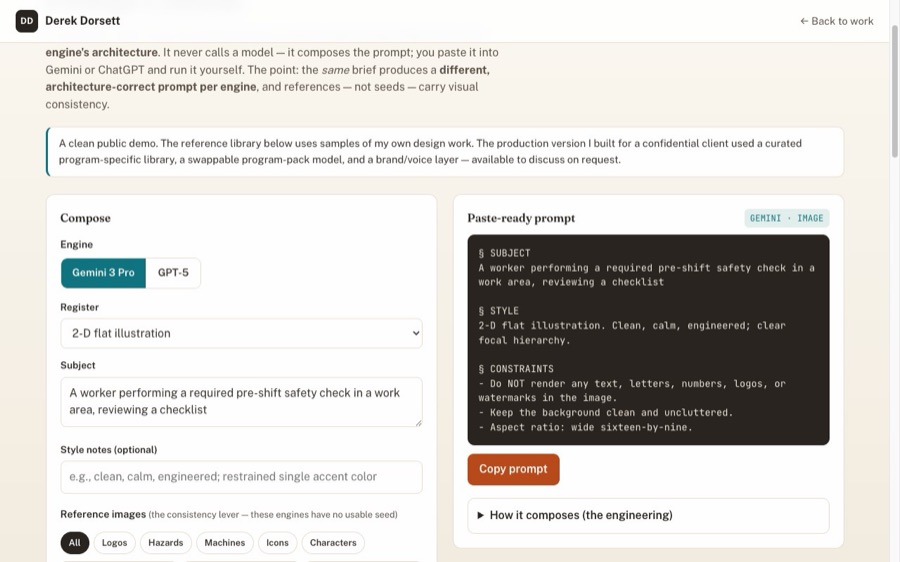The width and height of the screenshot is (900, 562).
Task: Click the GEMINI · IMAGE badge
Action: point(786,218)
